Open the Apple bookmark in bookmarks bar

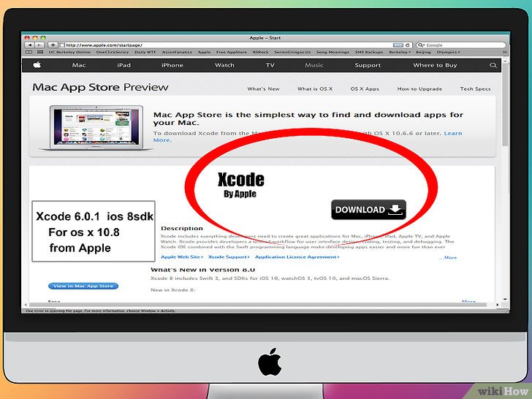coord(205,53)
